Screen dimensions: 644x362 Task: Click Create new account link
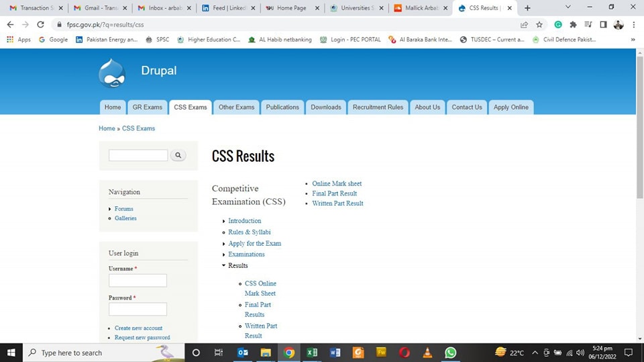coord(138,328)
